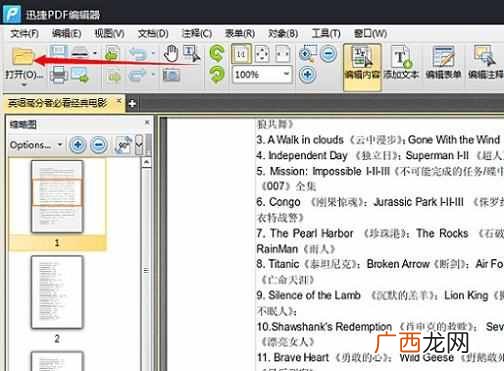
Task: Click the 编辑注释 edit comment button
Action: (485, 63)
